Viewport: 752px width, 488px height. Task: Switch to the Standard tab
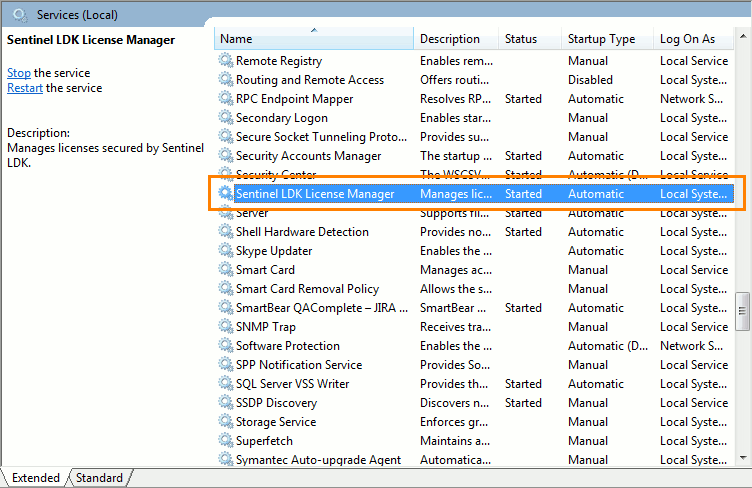[x=99, y=478]
